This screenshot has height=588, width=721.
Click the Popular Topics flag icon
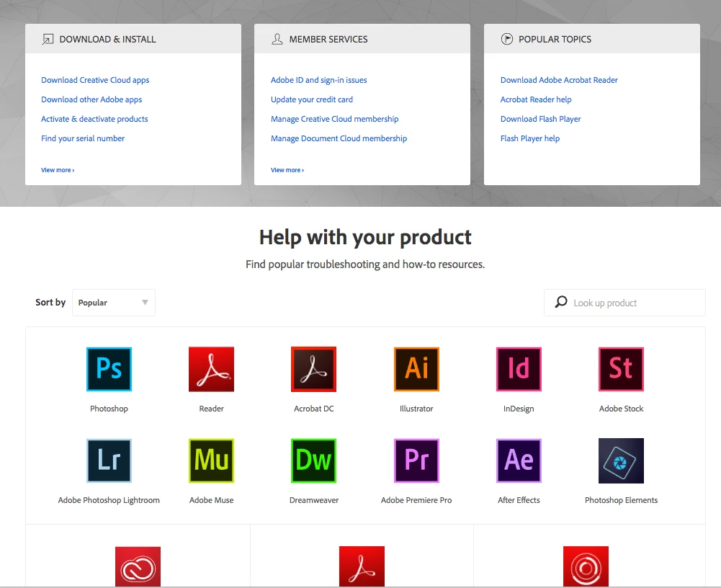pyautogui.click(x=507, y=39)
